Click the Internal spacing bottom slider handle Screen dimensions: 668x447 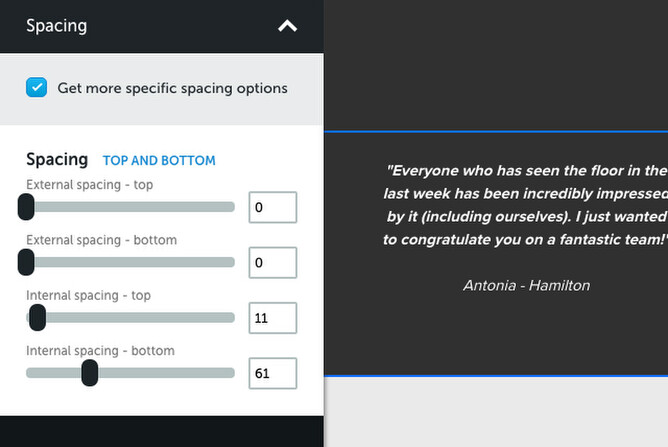[90, 373]
